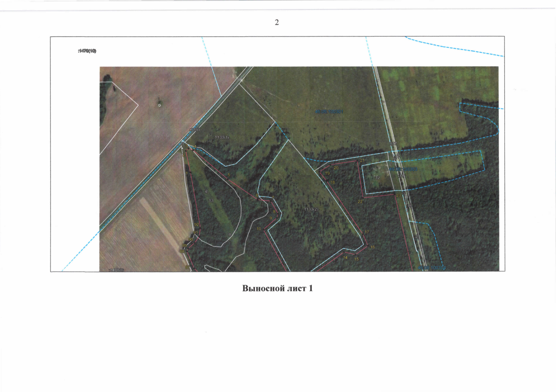Click boundary point label 15
This screenshot has width=556, height=392.
pyautogui.click(x=357, y=259)
